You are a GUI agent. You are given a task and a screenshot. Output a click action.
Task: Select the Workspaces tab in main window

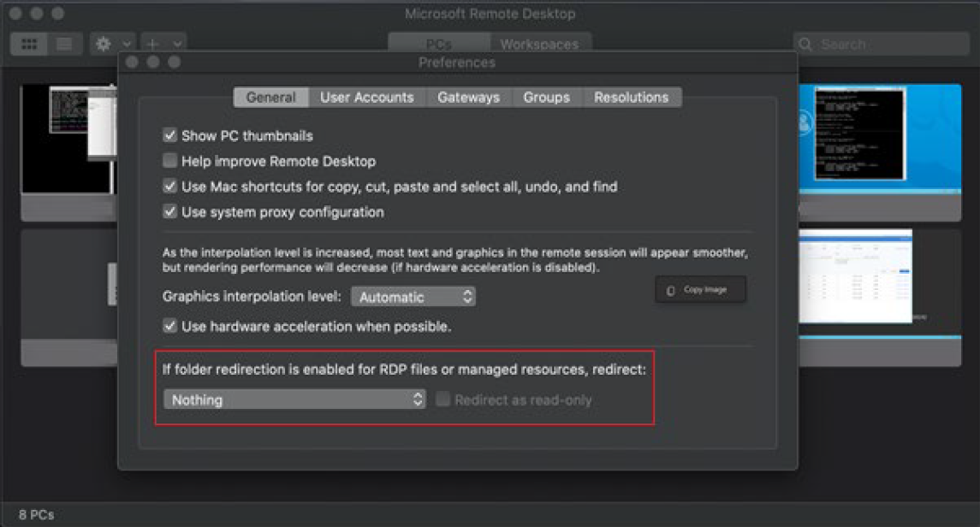tap(539, 44)
